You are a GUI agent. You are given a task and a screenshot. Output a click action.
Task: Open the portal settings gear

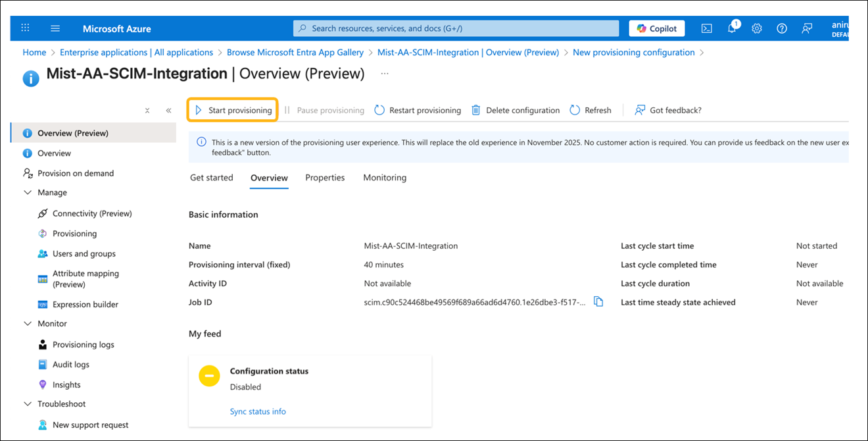point(756,28)
